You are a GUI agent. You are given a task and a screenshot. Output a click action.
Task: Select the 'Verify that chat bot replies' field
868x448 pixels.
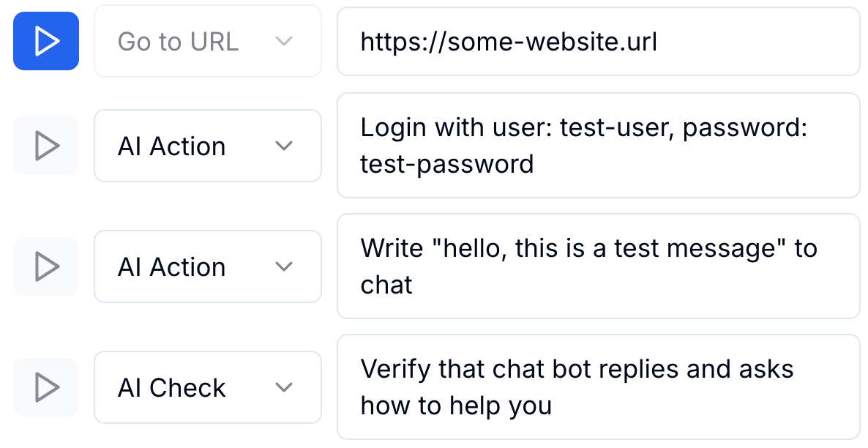coord(598,387)
